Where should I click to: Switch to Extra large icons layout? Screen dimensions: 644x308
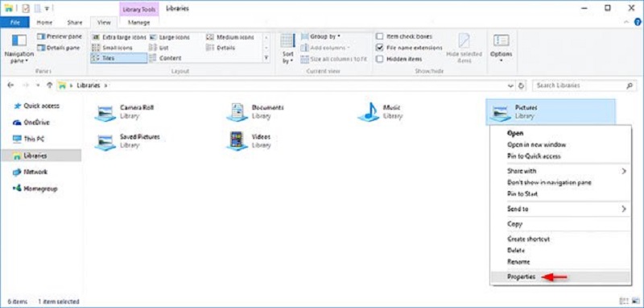pyautogui.click(x=118, y=37)
